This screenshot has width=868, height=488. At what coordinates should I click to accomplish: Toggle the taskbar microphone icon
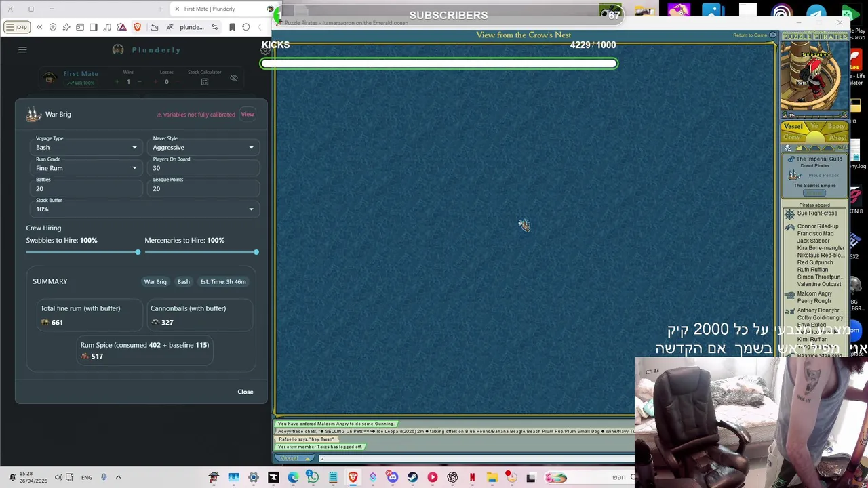104,477
